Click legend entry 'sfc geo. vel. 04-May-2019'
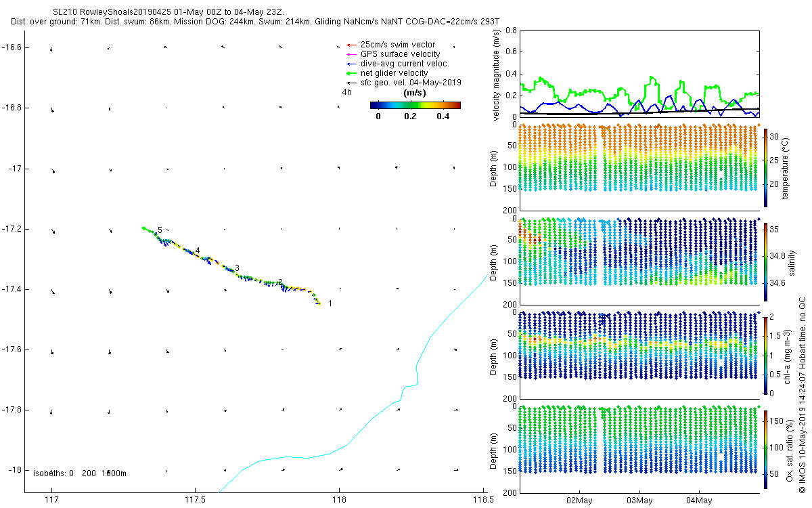Viewport: 812px width, 508px height. [x=411, y=83]
